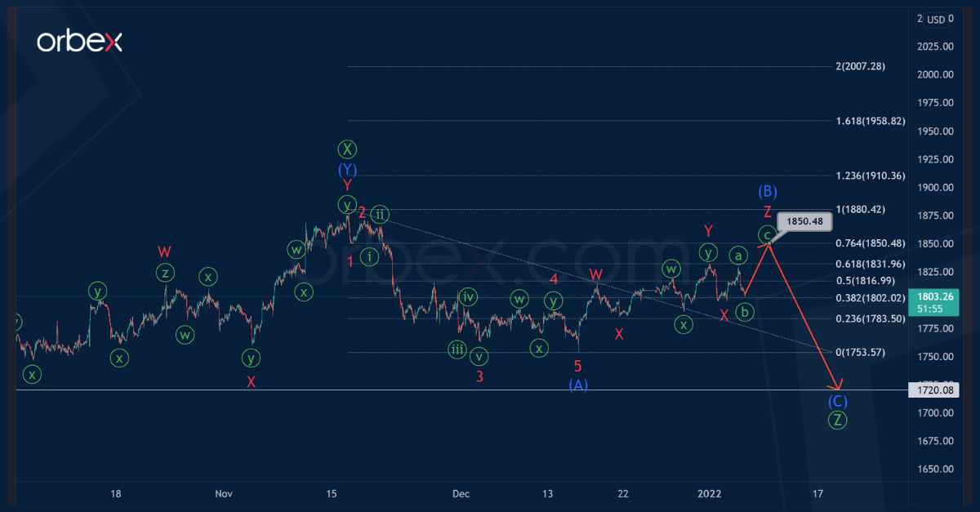980x512 pixels.
Task: Click the red 5 wave label
Action: 577,367
